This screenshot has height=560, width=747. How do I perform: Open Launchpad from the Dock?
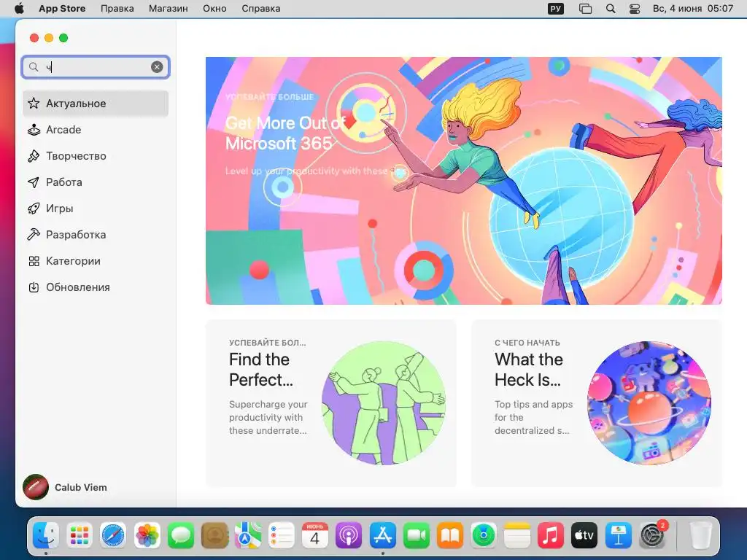(80, 536)
